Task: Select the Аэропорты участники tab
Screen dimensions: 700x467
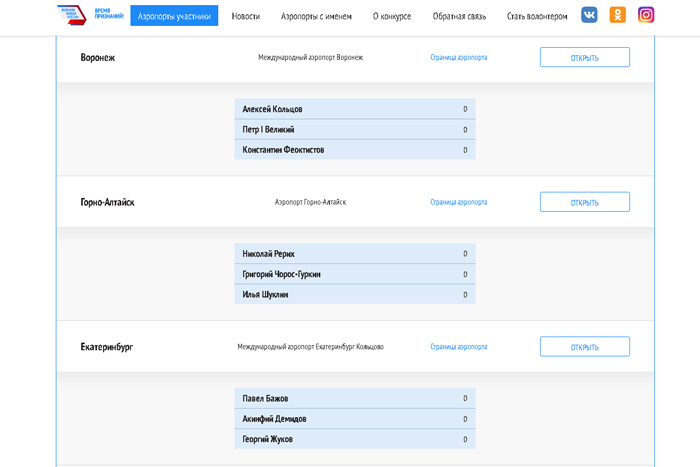Action: (x=174, y=16)
